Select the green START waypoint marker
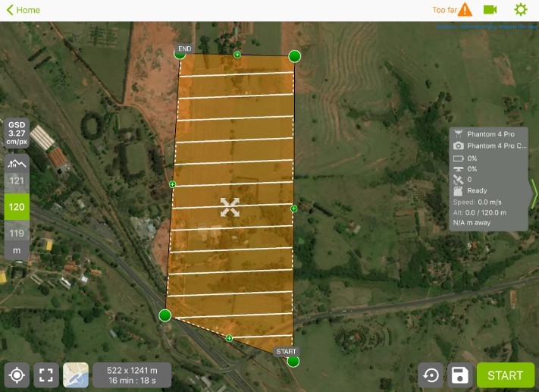This screenshot has width=539, height=392. (293, 362)
